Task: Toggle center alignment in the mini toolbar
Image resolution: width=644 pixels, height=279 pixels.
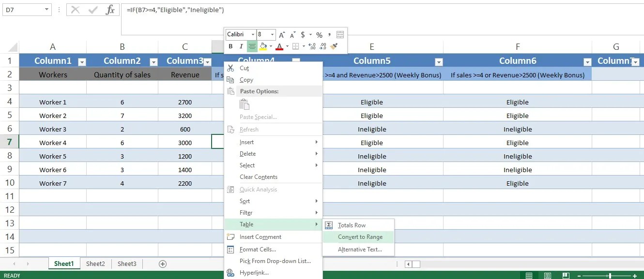Action: tap(252, 46)
